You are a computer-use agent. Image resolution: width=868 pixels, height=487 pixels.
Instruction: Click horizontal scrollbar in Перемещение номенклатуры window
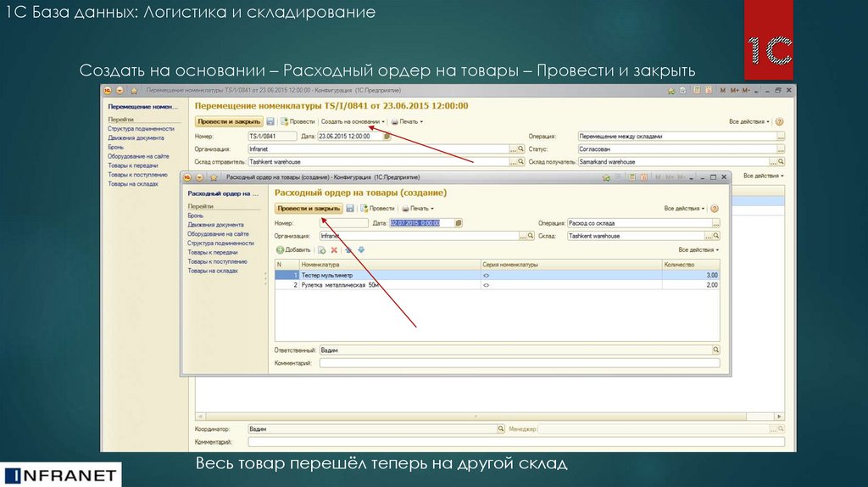point(476,416)
